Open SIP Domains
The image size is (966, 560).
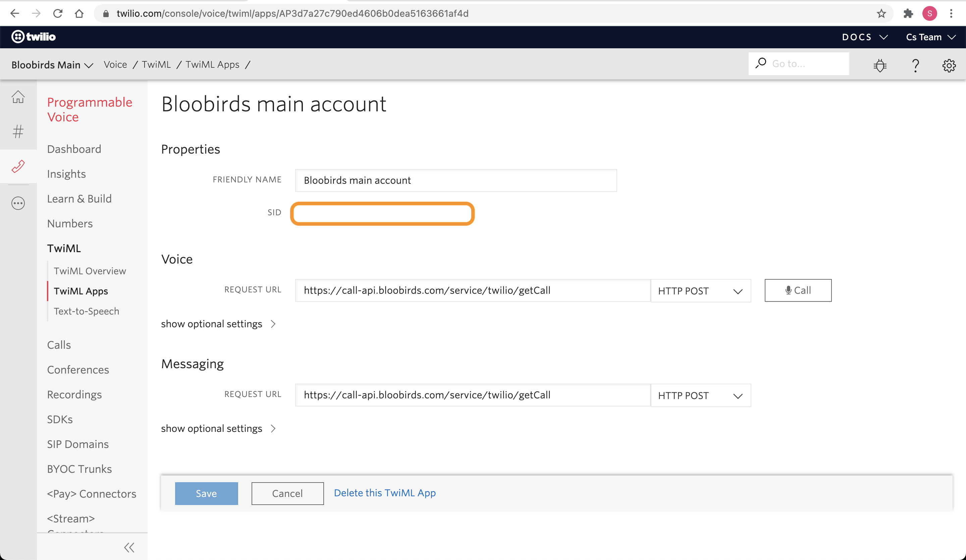pyautogui.click(x=78, y=444)
